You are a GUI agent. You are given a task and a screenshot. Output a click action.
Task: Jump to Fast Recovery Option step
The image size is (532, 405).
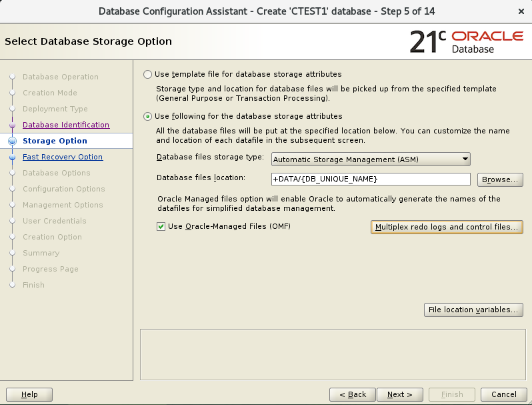tap(63, 157)
